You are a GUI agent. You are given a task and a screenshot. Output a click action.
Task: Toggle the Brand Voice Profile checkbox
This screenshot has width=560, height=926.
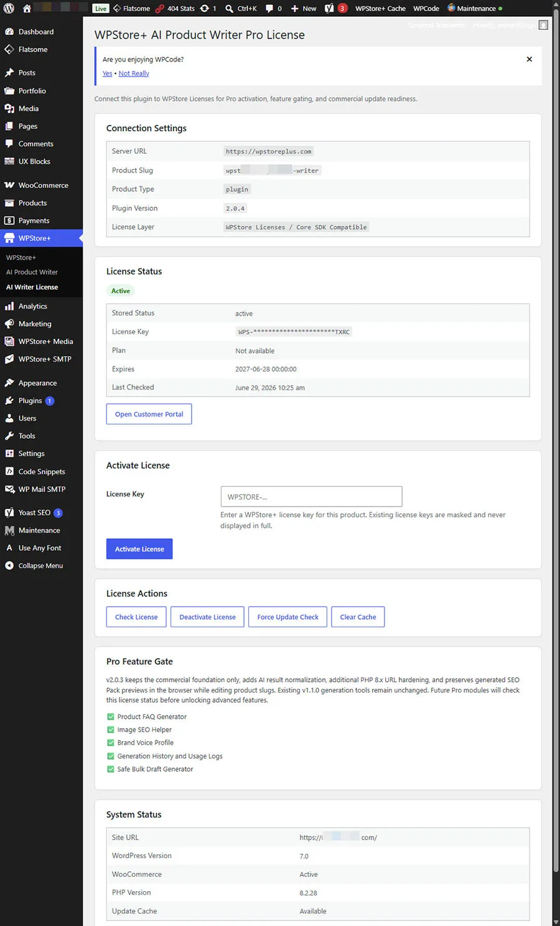coord(111,742)
